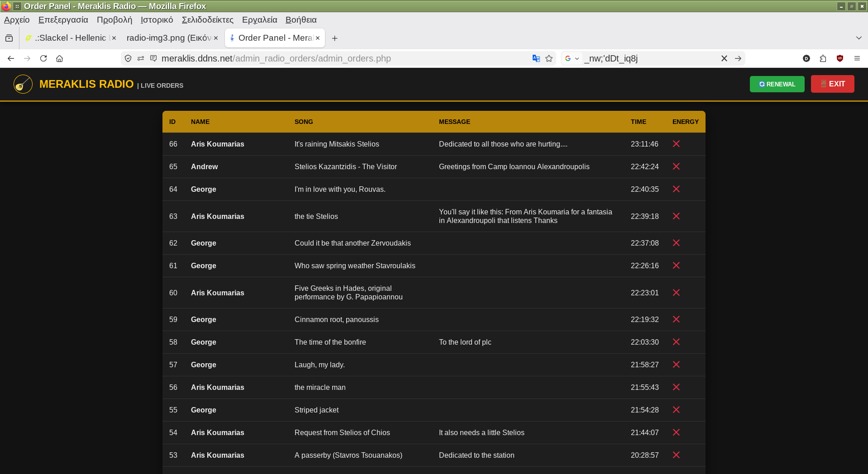Delete order 66 with its red X
Viewport: 868px width, 474px height.
pos(676,144)
